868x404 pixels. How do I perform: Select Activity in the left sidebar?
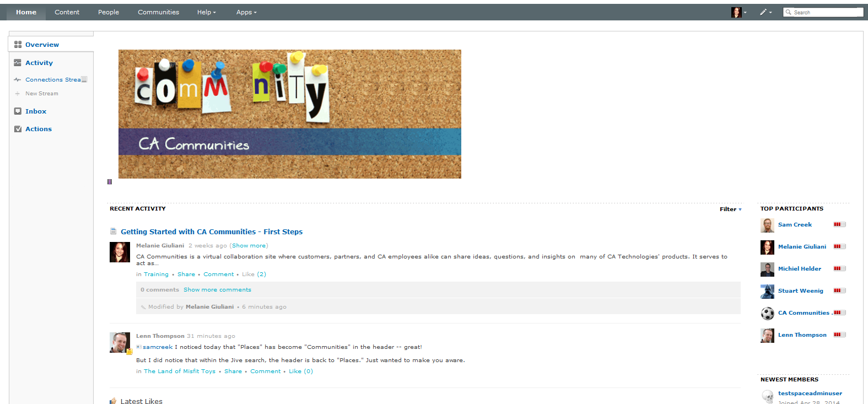coord(39,63)
